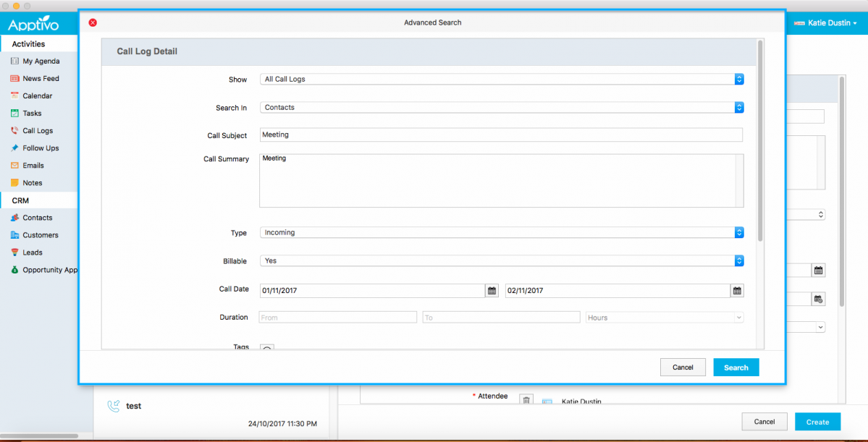
Task: Open the end Call Date calendar picker
Action: click(x=737, y=290)
